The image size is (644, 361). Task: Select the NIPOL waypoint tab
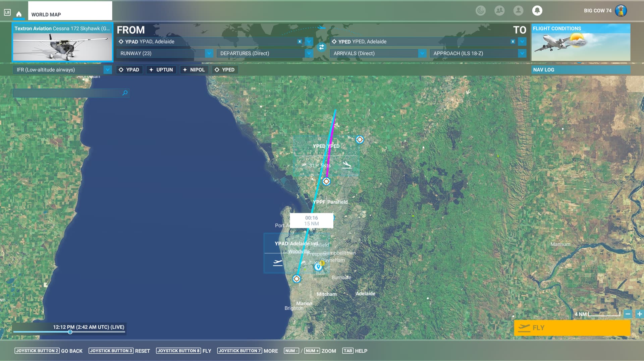click(x=194, y=70)
